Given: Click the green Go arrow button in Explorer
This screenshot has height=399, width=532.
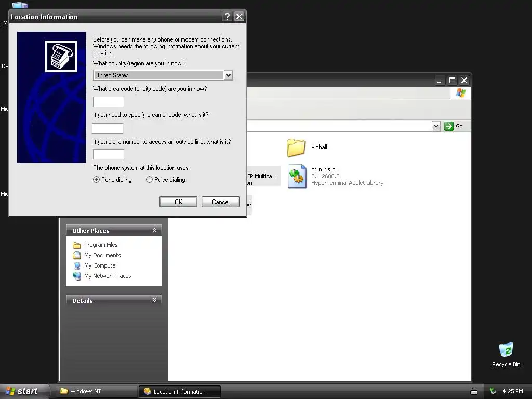Looking at the screenshot, I should pos(449,126).
